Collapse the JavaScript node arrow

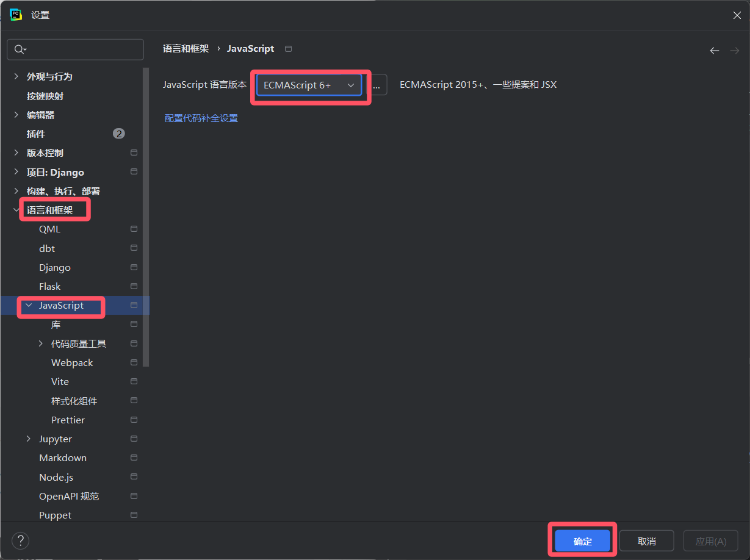tap(29, 305)
